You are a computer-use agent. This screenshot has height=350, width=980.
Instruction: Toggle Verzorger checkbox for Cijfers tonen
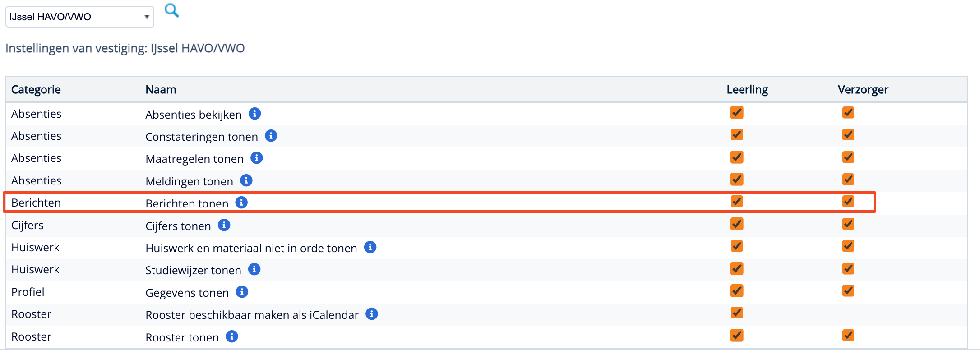(848, 224)
